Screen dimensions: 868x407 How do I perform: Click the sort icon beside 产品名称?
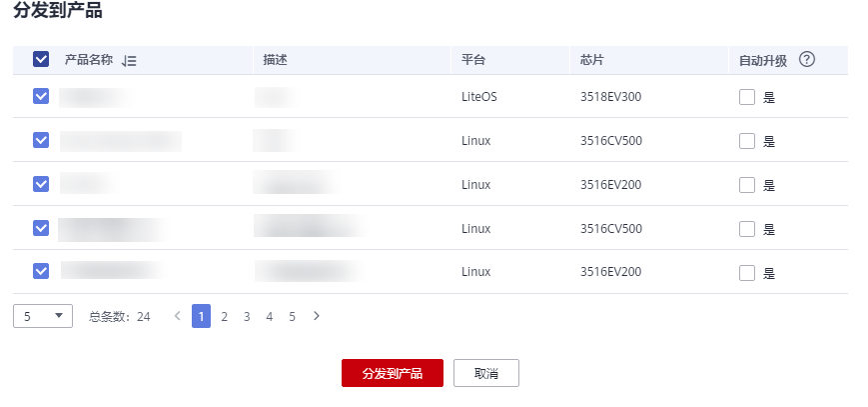pos(129,60)
